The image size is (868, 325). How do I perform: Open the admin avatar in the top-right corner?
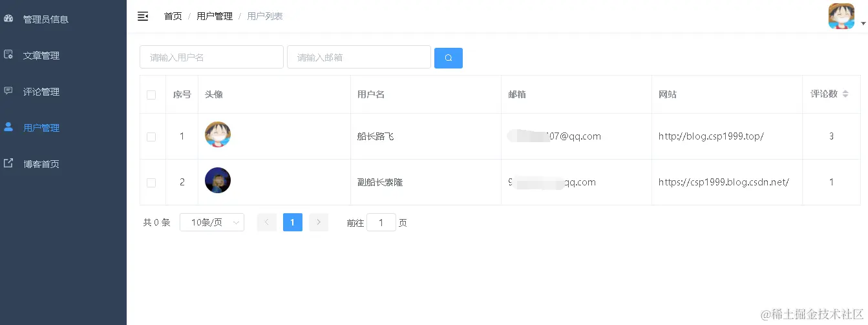click(841, 16)
